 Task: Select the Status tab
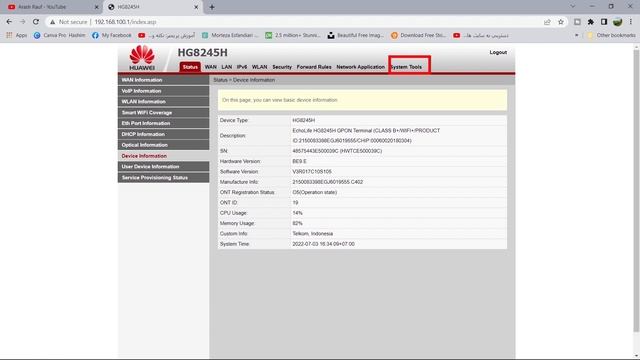click(190, 67)
